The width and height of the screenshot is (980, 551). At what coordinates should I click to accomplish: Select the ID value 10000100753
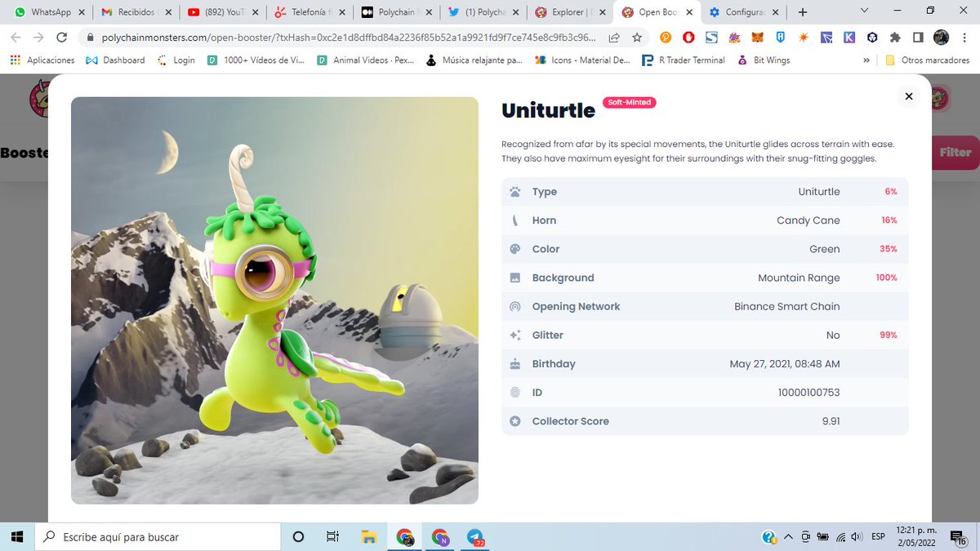[x=808, y=393]
